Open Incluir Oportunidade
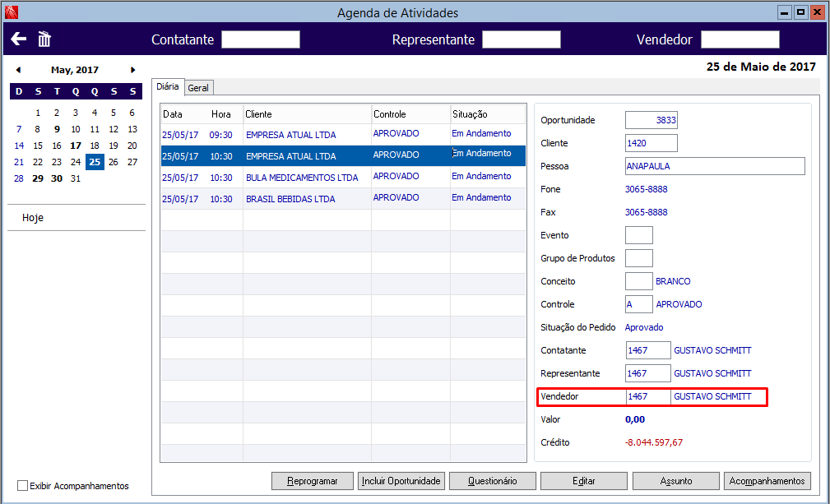The width and height of the screenshot is (830, 504). (x=401, y=481)
